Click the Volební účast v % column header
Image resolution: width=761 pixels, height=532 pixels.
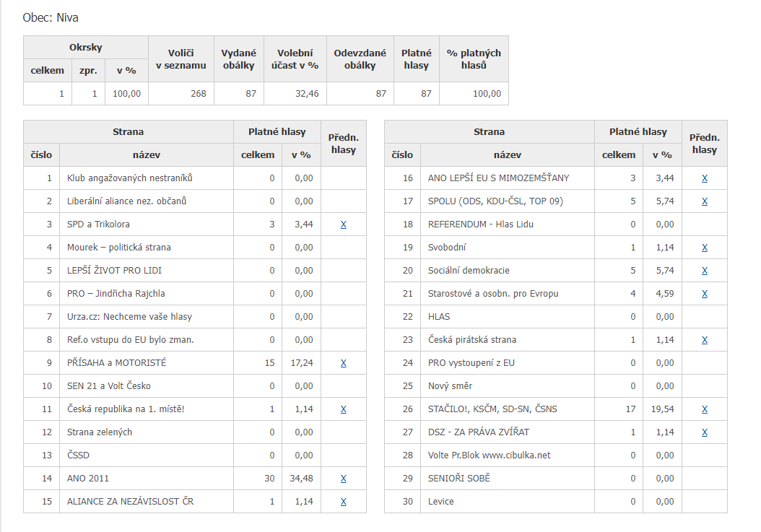(x=295, y=59)
